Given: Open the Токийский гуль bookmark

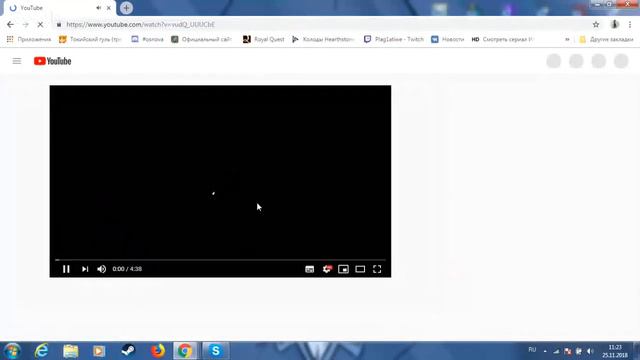Looking at the screenshot, I should tap(90, 39).
